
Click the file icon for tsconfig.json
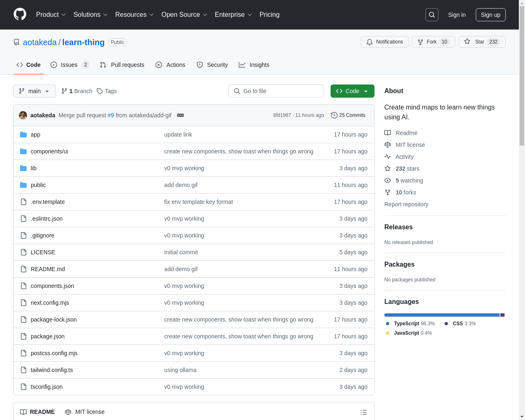point(23,387)
